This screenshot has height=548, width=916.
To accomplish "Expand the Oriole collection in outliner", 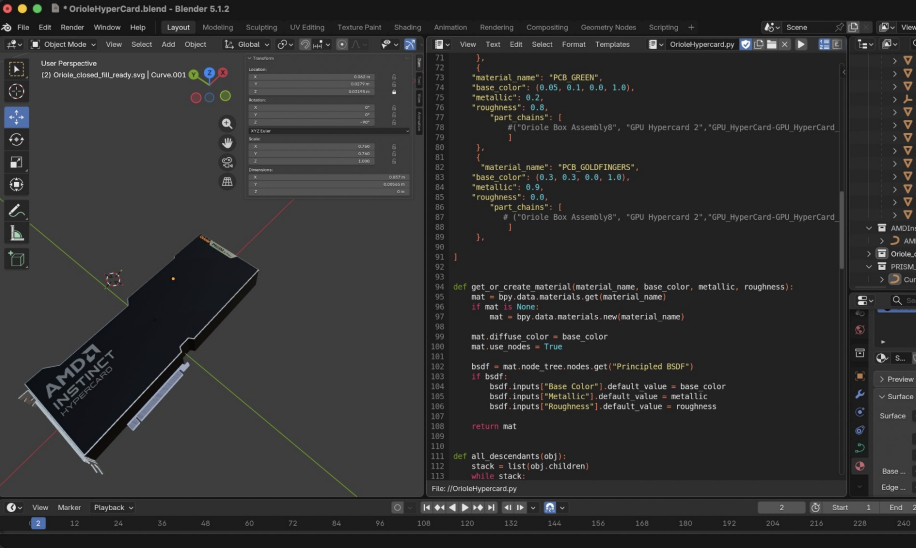I will click(869, 254).
